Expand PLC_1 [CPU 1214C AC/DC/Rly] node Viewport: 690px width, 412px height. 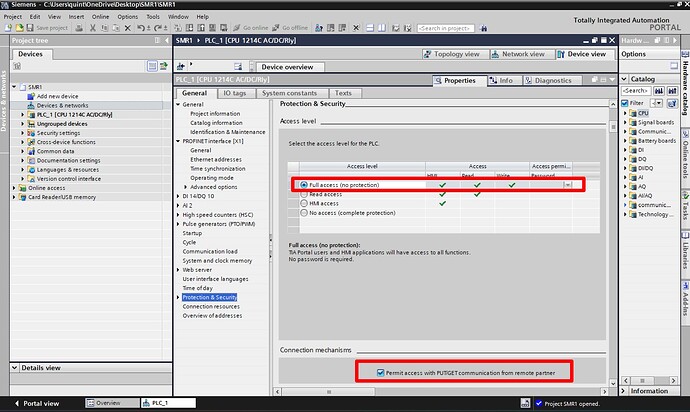tap(22, 114)
